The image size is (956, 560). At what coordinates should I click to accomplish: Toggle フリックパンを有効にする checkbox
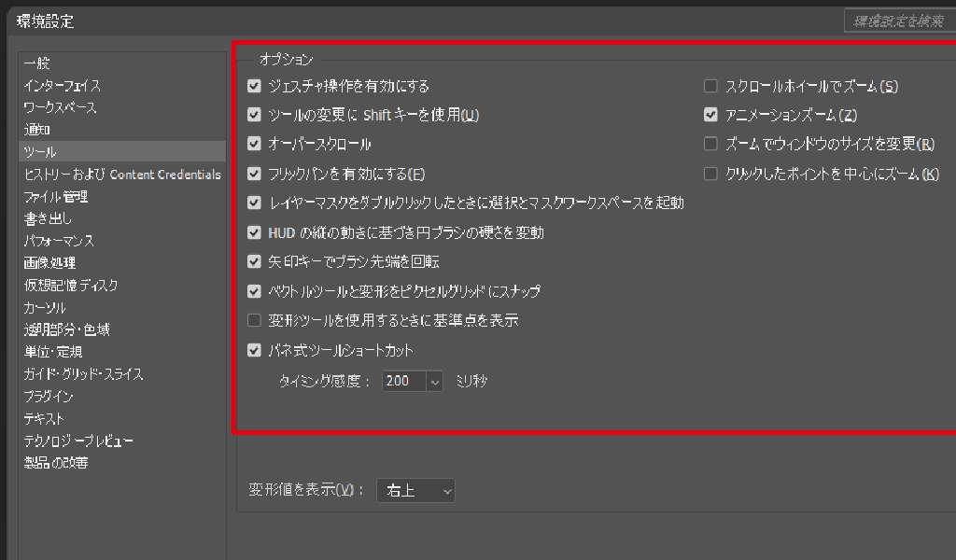point(254,175)
